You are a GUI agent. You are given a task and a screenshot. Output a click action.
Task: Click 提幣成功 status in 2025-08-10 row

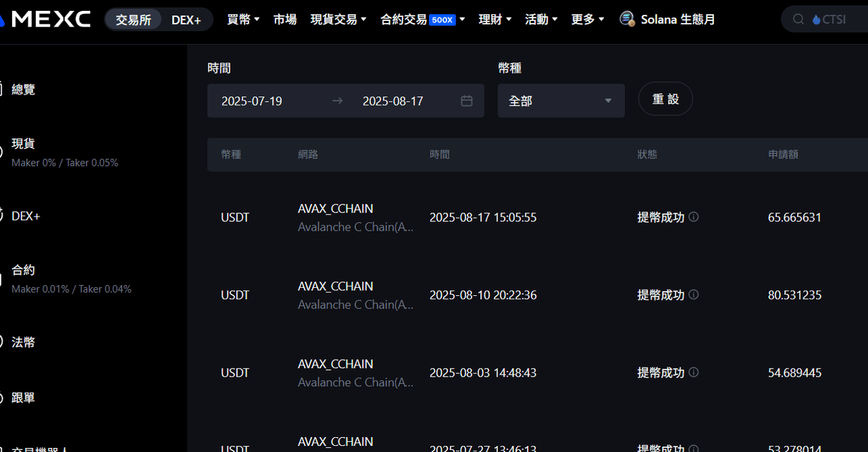[x=661, y=295]
